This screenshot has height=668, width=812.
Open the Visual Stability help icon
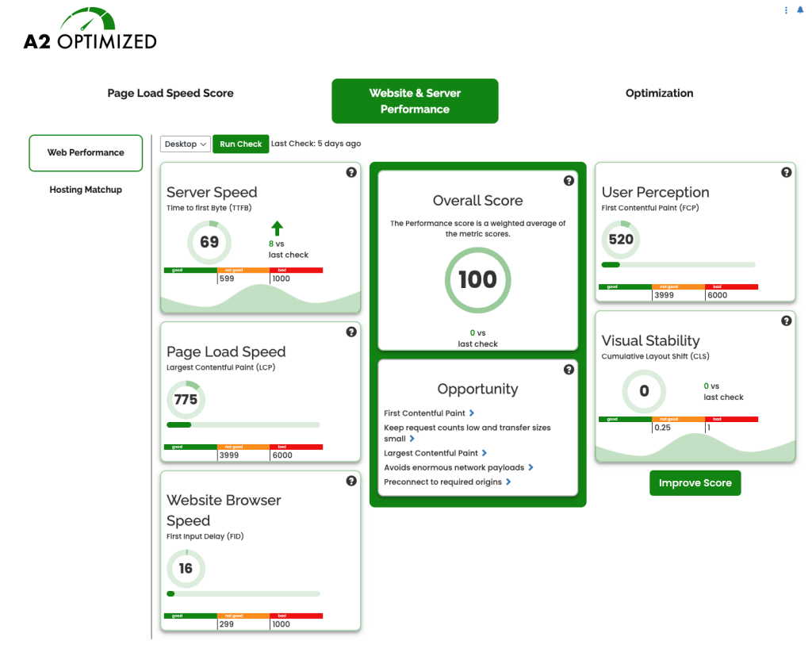pos(786,321)
